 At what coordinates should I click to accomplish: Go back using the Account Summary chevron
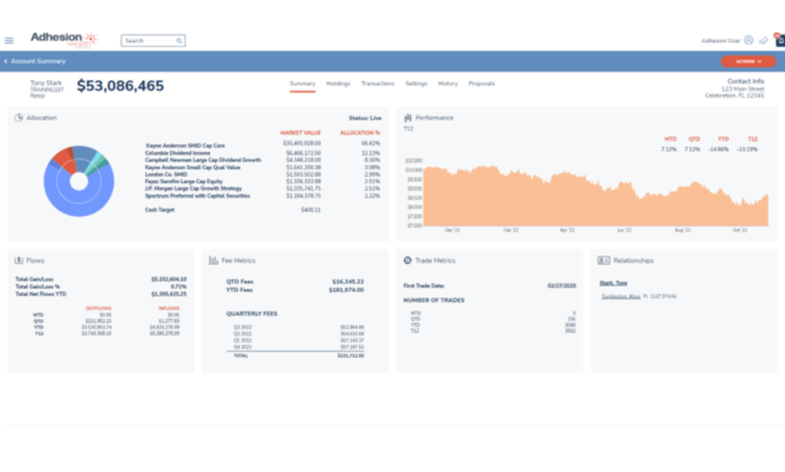(x=6, y=62)
